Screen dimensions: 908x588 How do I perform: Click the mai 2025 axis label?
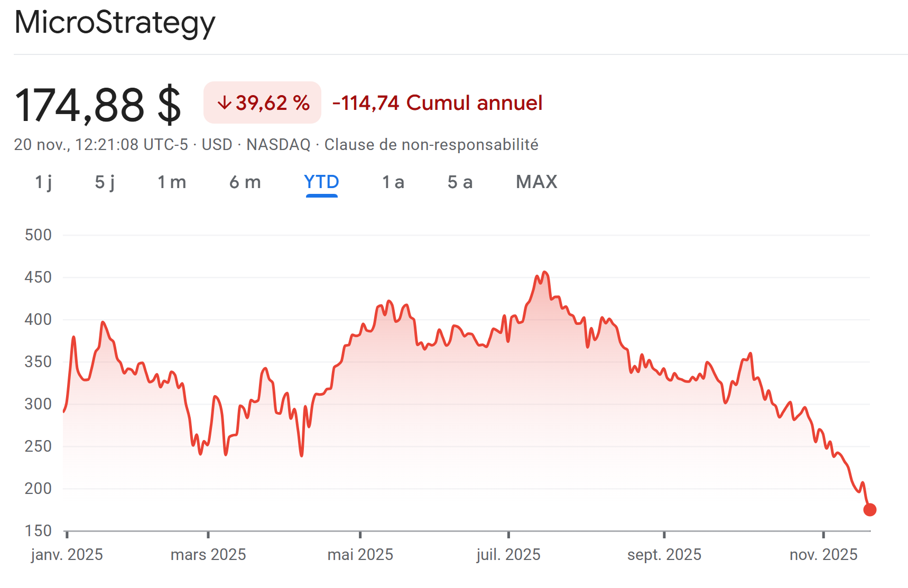(x=360, y=555)
